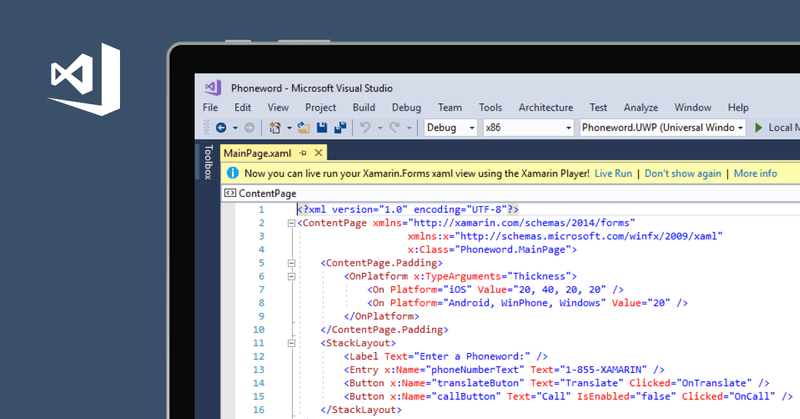Click the Live Run link

[x=613, y=174]
